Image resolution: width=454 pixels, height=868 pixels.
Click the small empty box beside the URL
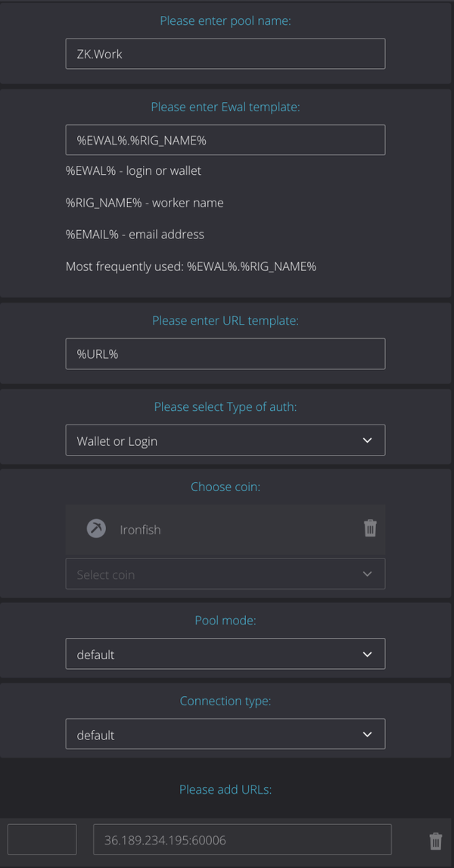42,840
